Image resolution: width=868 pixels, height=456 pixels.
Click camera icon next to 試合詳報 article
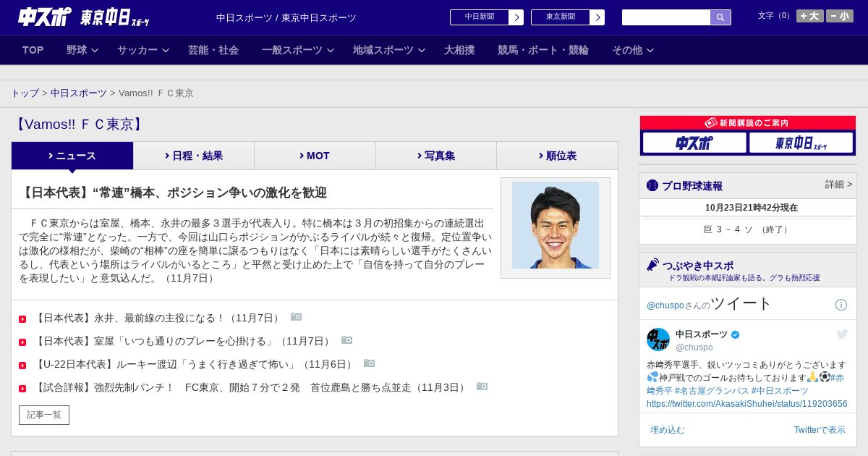pos(482,387)
